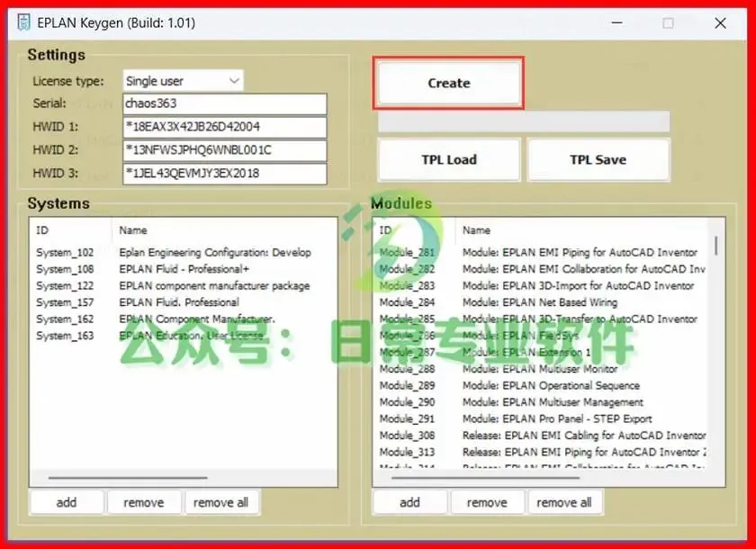
Task: Click 'Module: EPLAN EMI Piping for AutoCAD Inventor'
Action: pyautogui.click(x=580, y=252)
